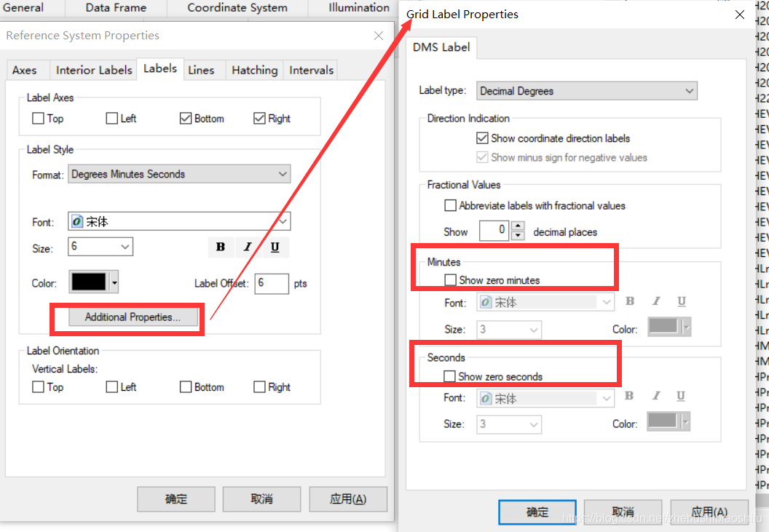The width and height of the screenshot is (769, 532).
Task: Close the Reference System Properties dialog
Action: (x=379, y=36)
